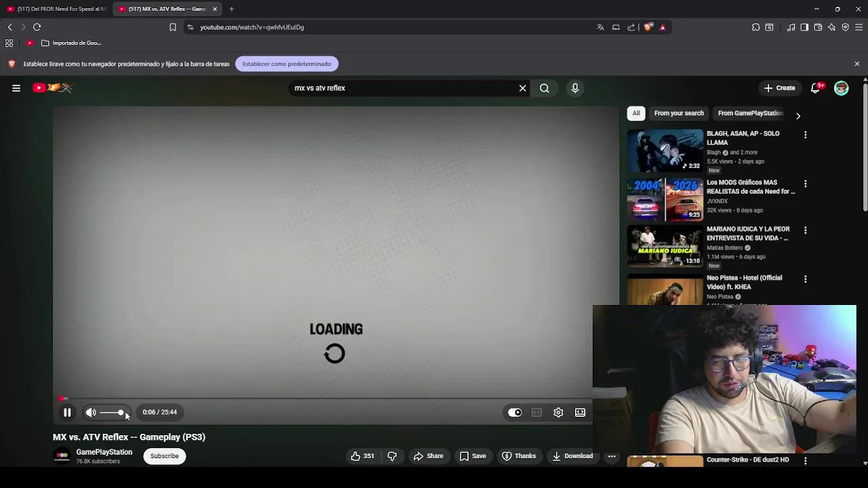Reload the page
This screenshot has height=488, width=868.
coord(37,27)
